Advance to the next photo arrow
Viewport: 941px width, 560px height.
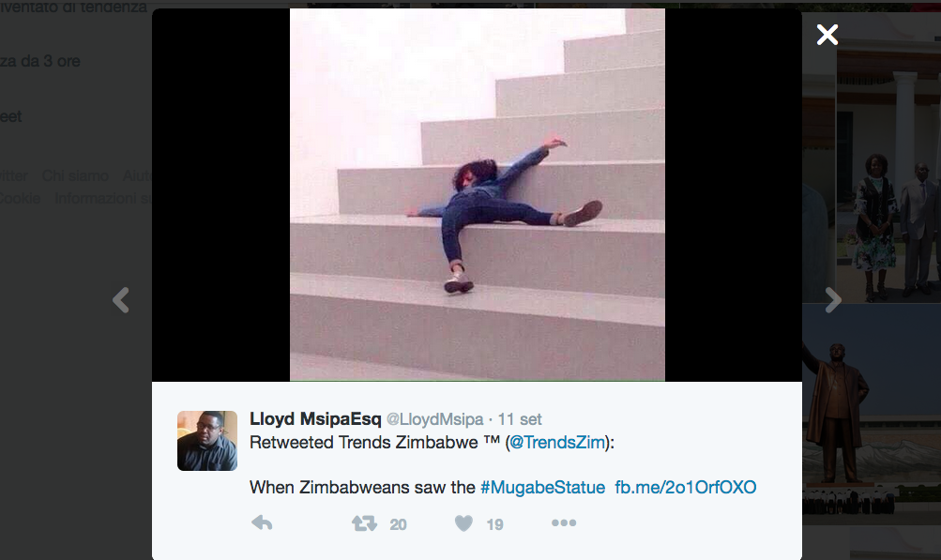tap(833, 300)
